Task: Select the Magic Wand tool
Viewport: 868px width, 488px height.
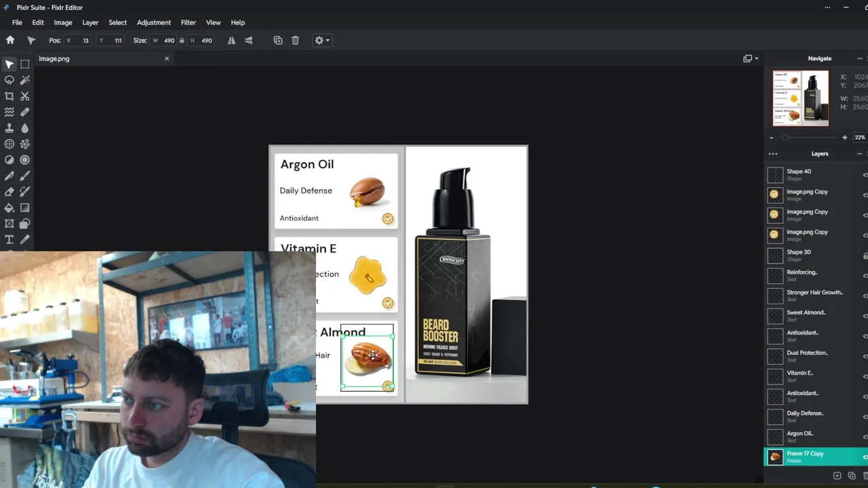Action: [x=25, y=80]
